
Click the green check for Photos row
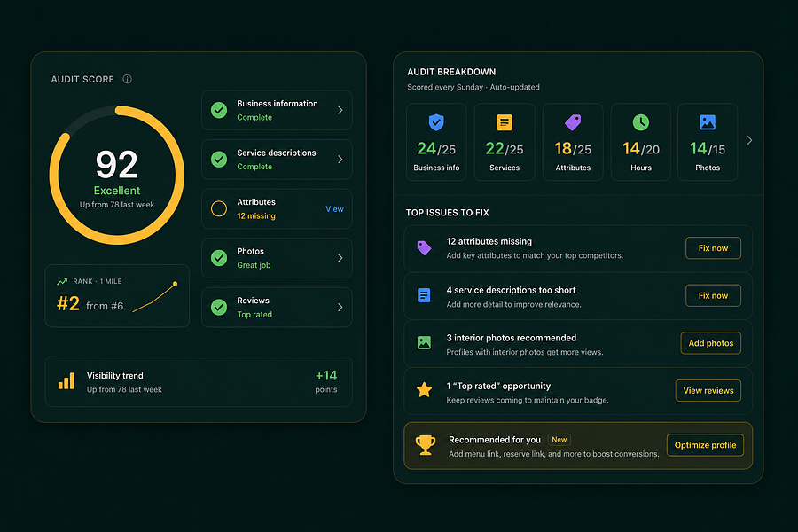[219, 258]
